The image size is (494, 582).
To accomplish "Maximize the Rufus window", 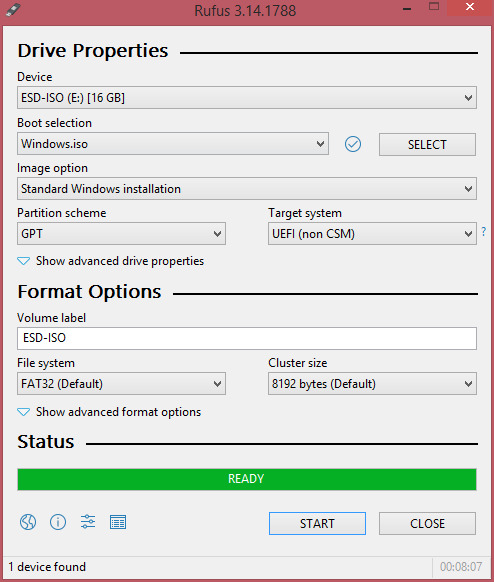I will [434, 7].
